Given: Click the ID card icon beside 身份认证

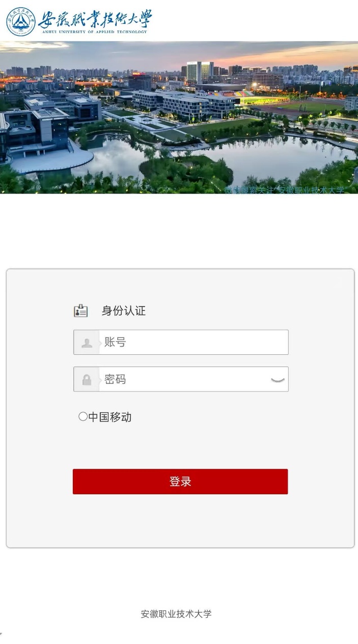Looking at the screenshot, I should [81, 311].
